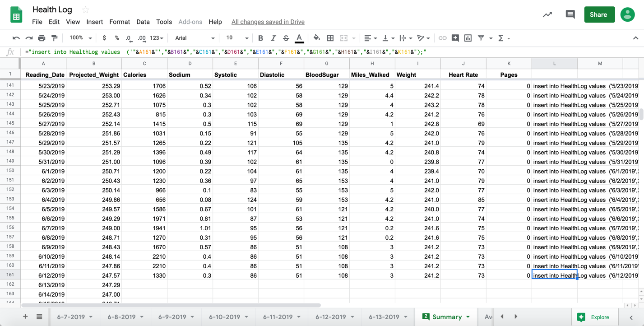Open the text color picker
Image resolution: width=644 pixels, height=326 pixels.
[x=299, y=38]
